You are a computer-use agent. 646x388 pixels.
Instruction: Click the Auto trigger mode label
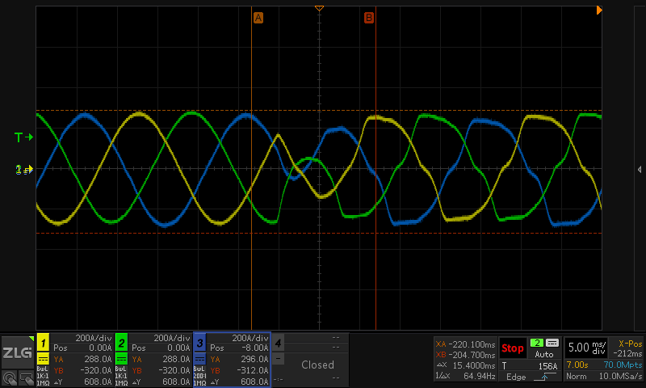click(x=544, y=354)
